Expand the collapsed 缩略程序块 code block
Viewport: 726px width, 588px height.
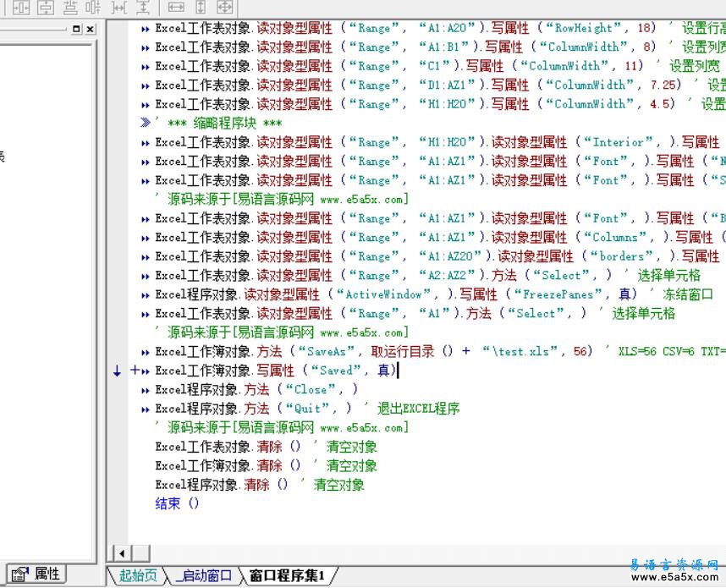pyautogui.click(x=146, y=123)
